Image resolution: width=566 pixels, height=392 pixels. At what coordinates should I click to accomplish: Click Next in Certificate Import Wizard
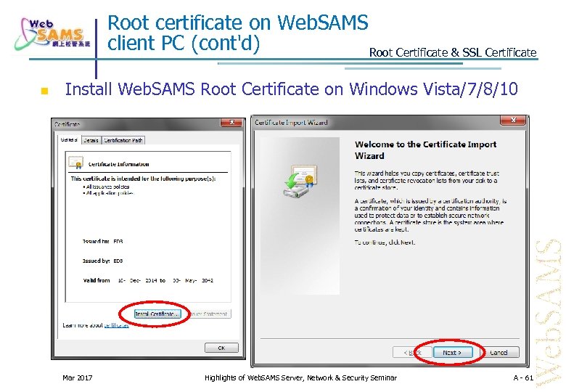pos(453,352)
